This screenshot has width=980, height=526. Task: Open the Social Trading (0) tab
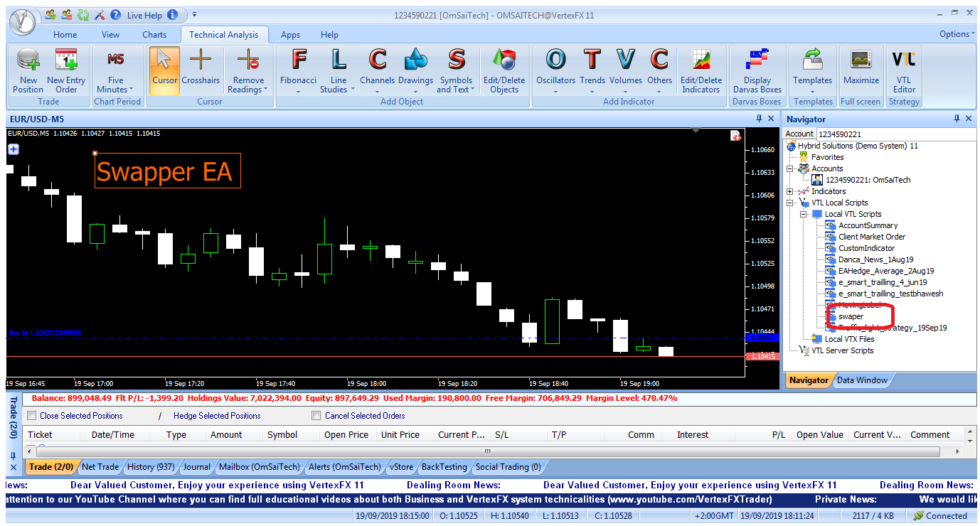508,467
